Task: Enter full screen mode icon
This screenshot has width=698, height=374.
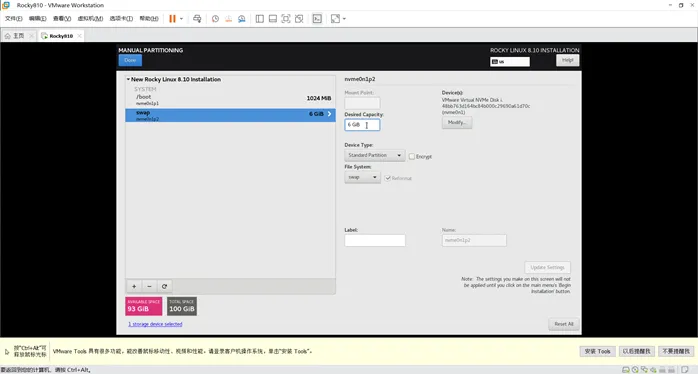Action: pyautogui.click(x=286, y=19)
